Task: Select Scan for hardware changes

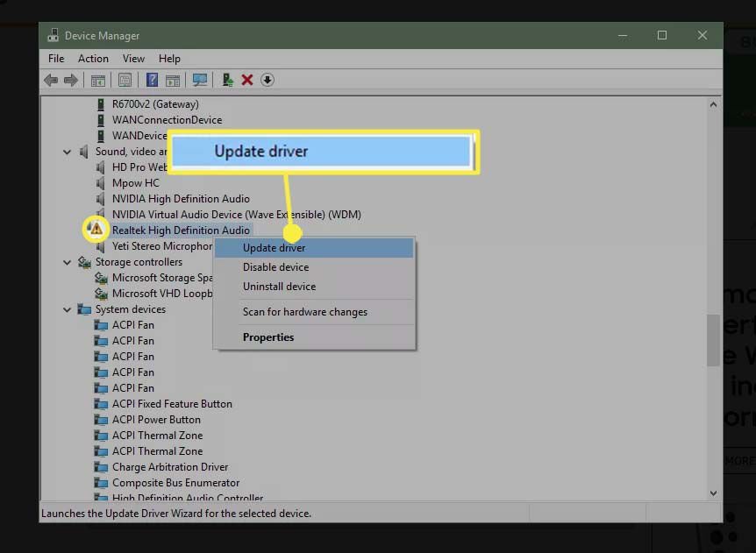Action: [x=314, y=312]
